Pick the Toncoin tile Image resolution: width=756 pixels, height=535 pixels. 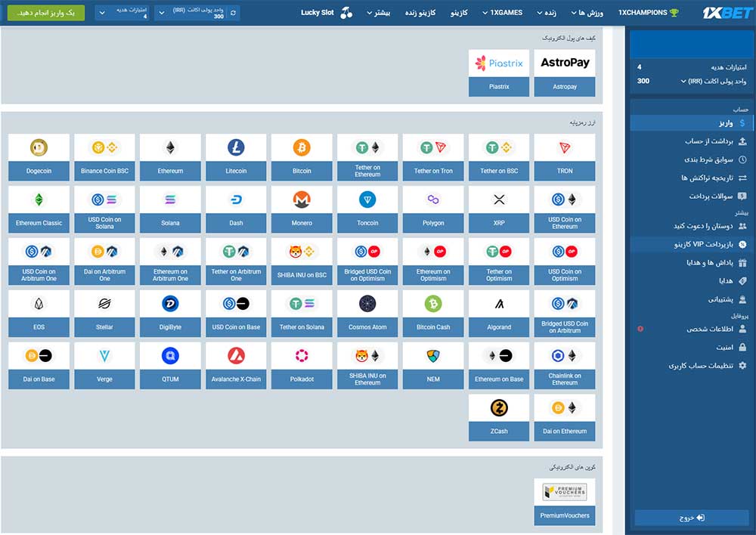click(x=367, y=209)
